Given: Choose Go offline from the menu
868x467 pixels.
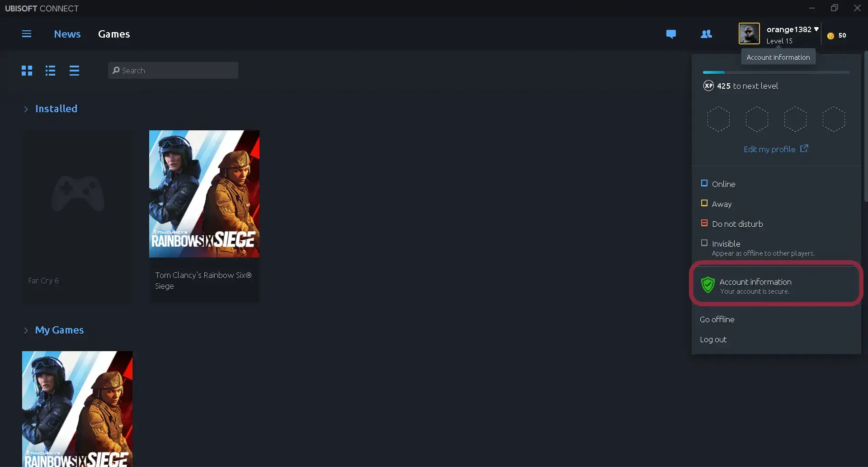Looking at the screenshot, I should (x=717, y=319).
